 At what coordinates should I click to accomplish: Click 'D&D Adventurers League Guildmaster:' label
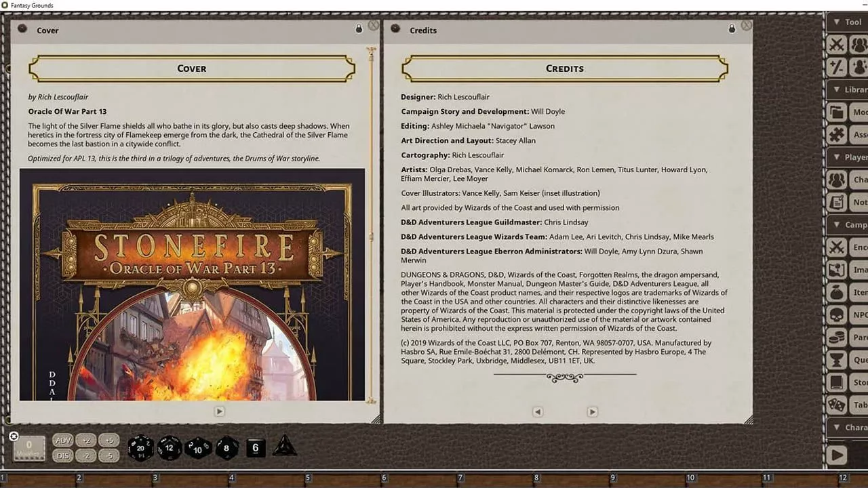[471, 222]
